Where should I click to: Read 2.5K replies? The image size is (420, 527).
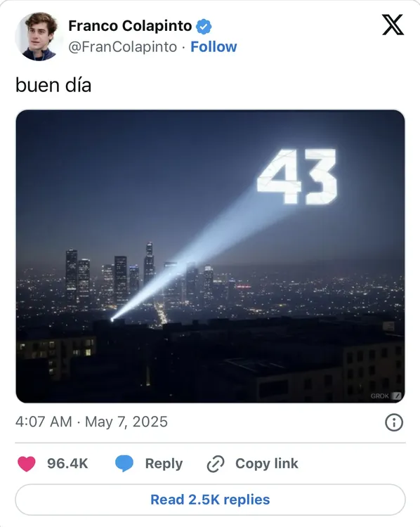210,500
